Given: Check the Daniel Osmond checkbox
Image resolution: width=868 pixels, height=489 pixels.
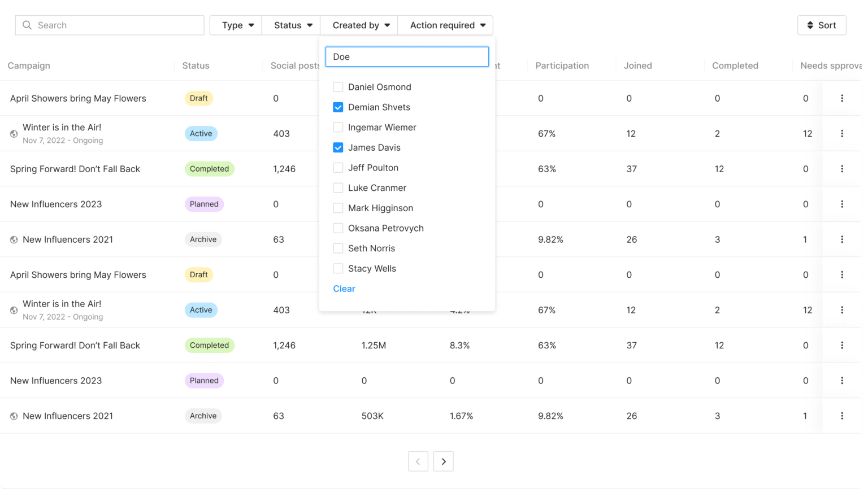Looking at the screenshot, I should [338, 87].
